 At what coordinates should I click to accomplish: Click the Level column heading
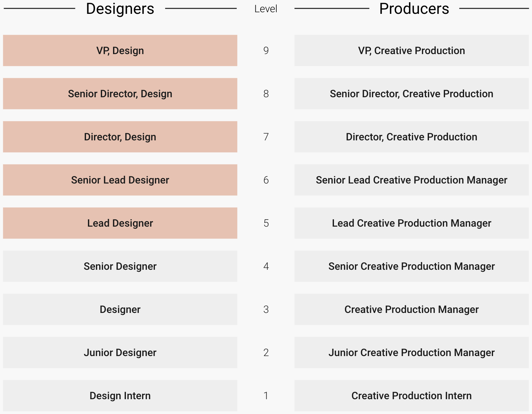click(266, 9)
